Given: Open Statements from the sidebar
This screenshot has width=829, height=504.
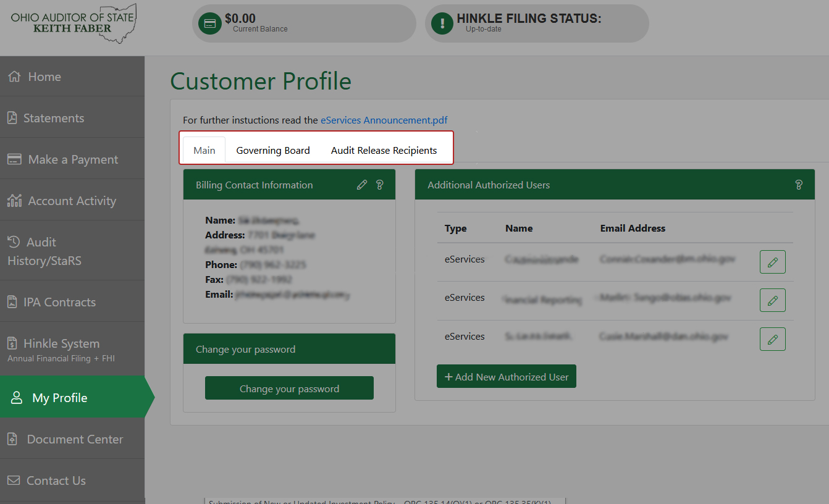Looking at the screenshot, I should [x=53, y=118].
